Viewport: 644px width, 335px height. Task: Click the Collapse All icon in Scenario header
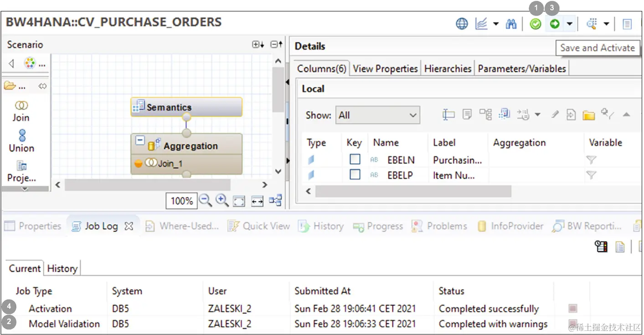[276, 44]
